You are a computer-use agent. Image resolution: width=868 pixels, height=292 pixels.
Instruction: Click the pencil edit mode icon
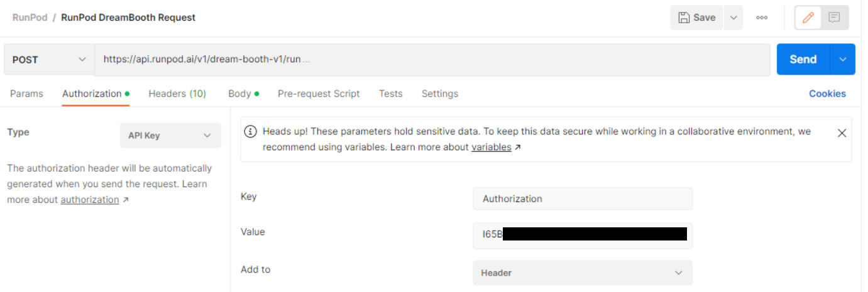click(x=808, y=18)
